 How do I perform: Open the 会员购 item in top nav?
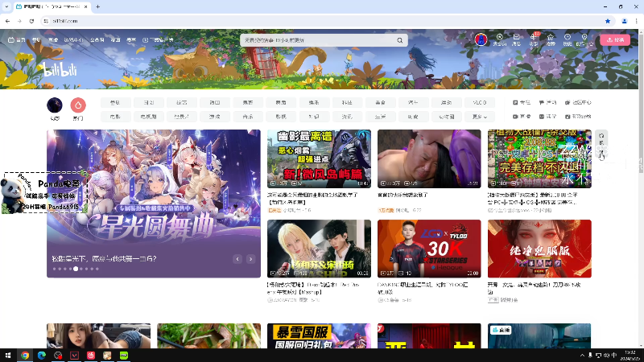pos(97,39)
